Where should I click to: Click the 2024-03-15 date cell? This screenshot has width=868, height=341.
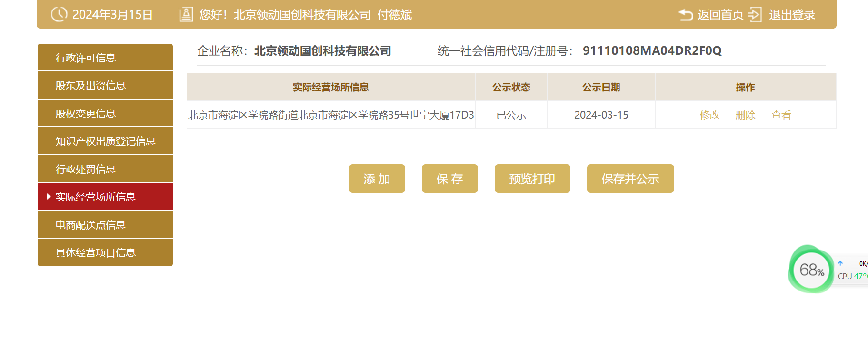(601, 115)
